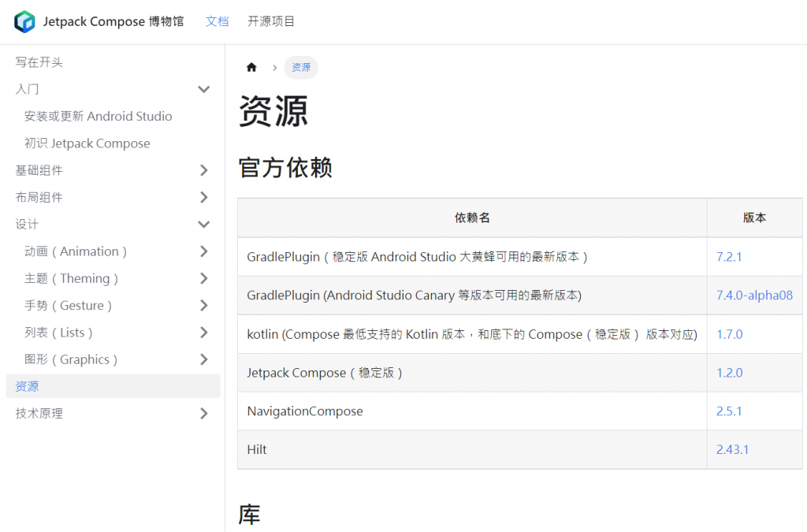Expand the 图形 (Graphics) chevron
Image resolution: width=807 pixels, height=532 pixels.
tap(204, 359)
